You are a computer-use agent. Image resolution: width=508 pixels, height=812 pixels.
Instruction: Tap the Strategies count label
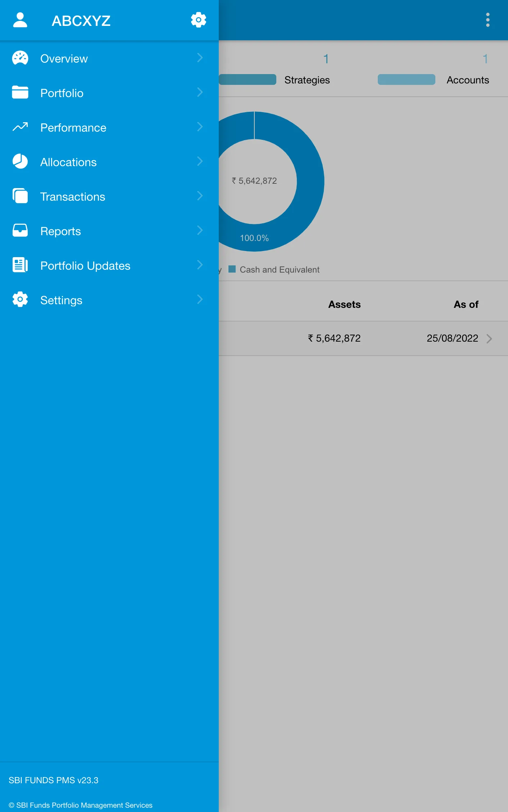point(307,80)
